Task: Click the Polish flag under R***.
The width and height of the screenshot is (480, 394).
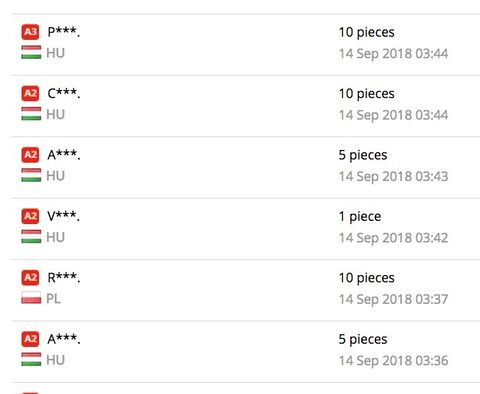Action: 31,298
